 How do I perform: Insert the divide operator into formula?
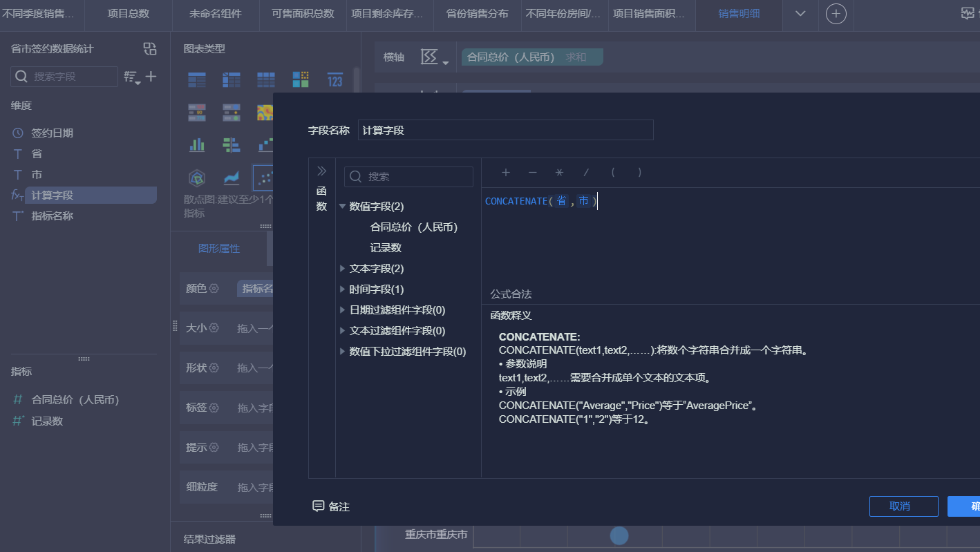click(586, 173)
